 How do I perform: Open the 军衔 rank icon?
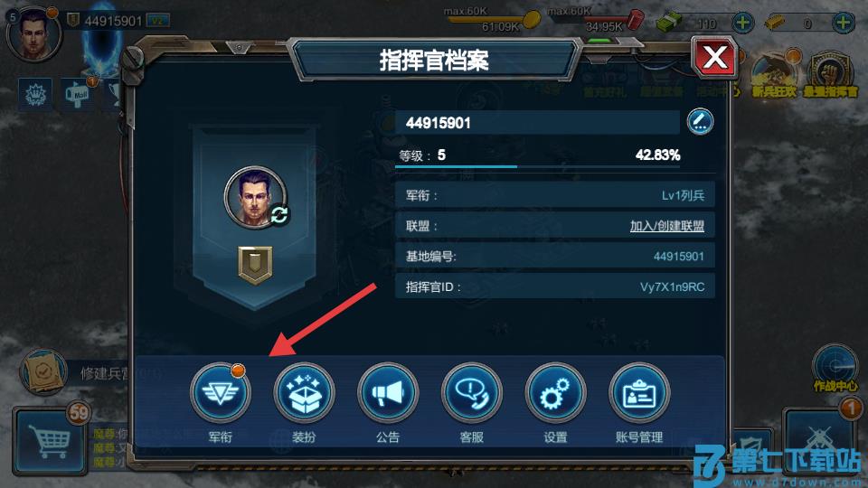coord(221,393)
